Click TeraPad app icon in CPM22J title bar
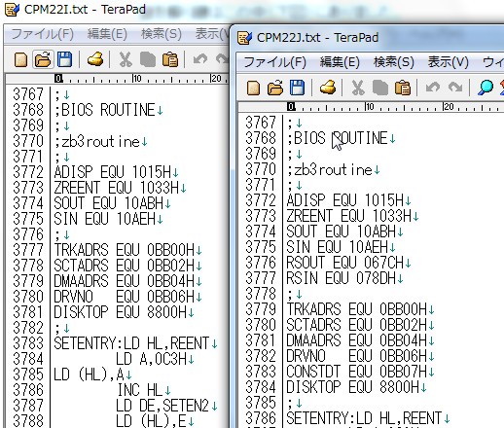Image resolution: width=504 pixels, height=428 pixels. coord(244,38)
